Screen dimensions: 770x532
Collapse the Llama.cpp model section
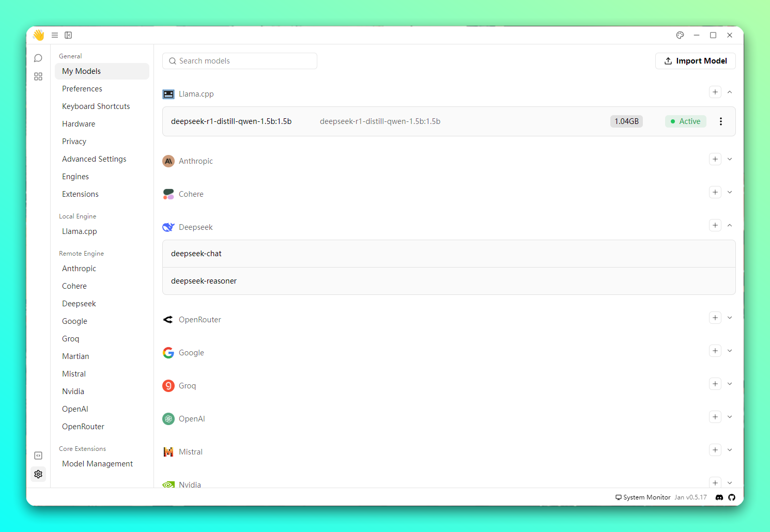(x=730, y=92)
